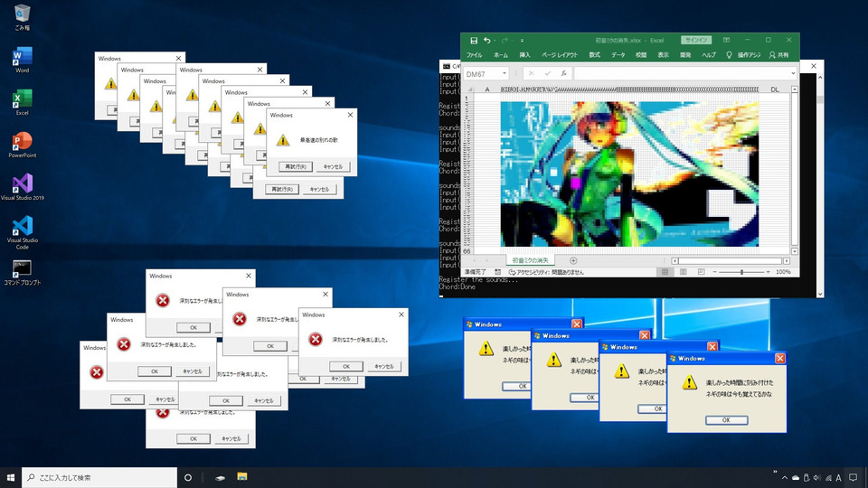Viewport: 868px width, 488px height.
Task: Click the zoom in plus button in Excel
Action: 768,272
